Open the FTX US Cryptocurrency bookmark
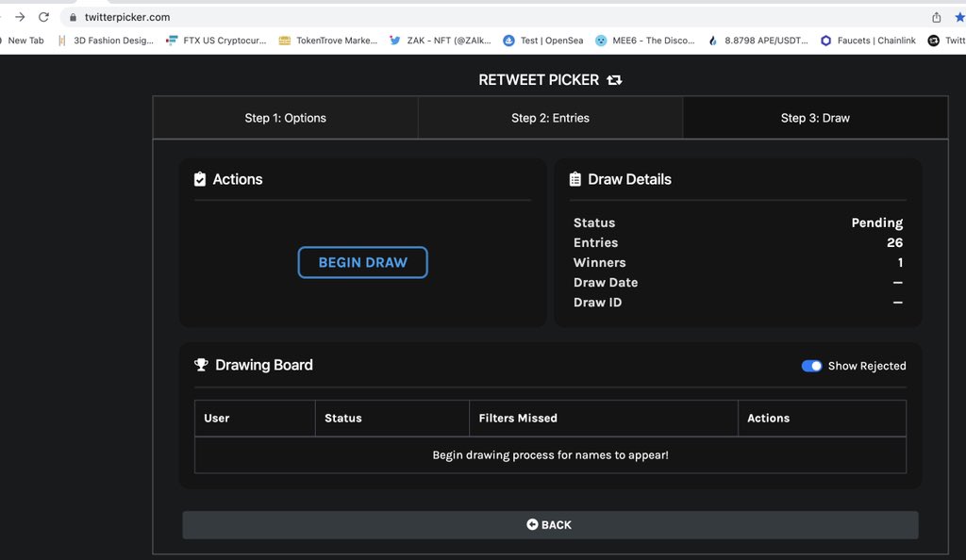This screenshot has width=966, height=560. [x=216, y=41]
